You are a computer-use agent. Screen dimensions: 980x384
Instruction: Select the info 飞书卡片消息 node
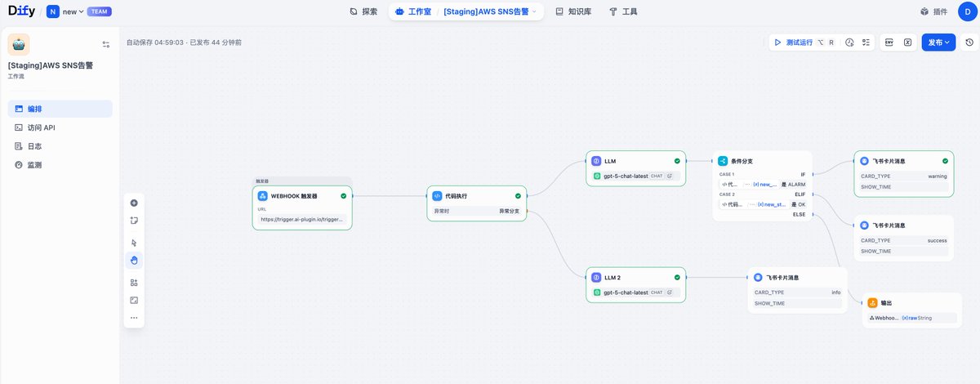[798, 289]
